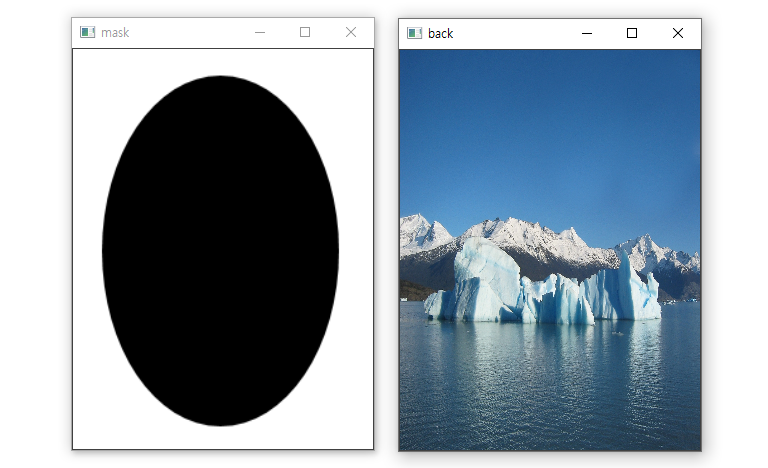Minimize the mask window
The height and width of the screenshot is (468, 768).
point(260,32)
